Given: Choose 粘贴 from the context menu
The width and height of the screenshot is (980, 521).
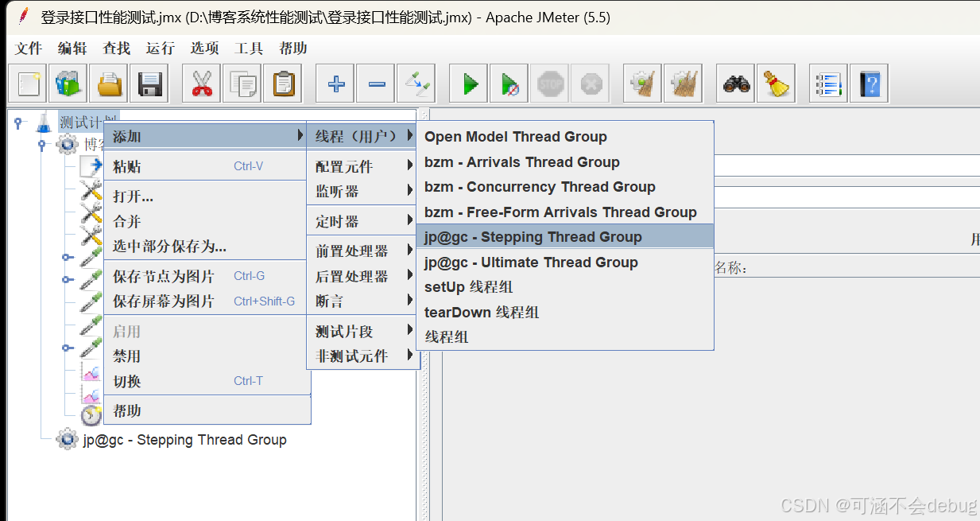Looking at the screenshot, I should click(x=207, y=167).
